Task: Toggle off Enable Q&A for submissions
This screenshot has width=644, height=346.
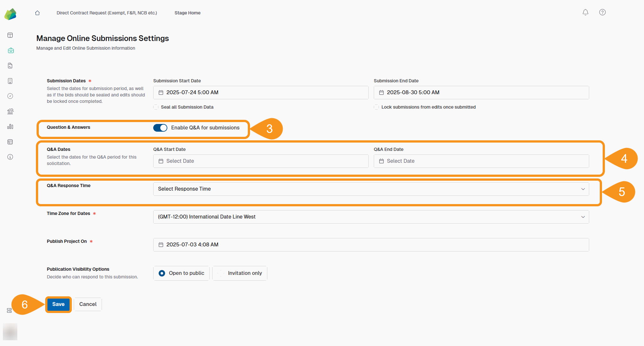Action: coord(160,128)
